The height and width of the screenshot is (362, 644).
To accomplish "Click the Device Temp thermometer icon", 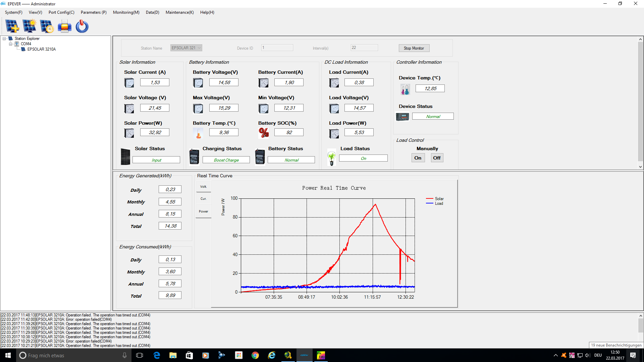I will (x=405, y=89).
